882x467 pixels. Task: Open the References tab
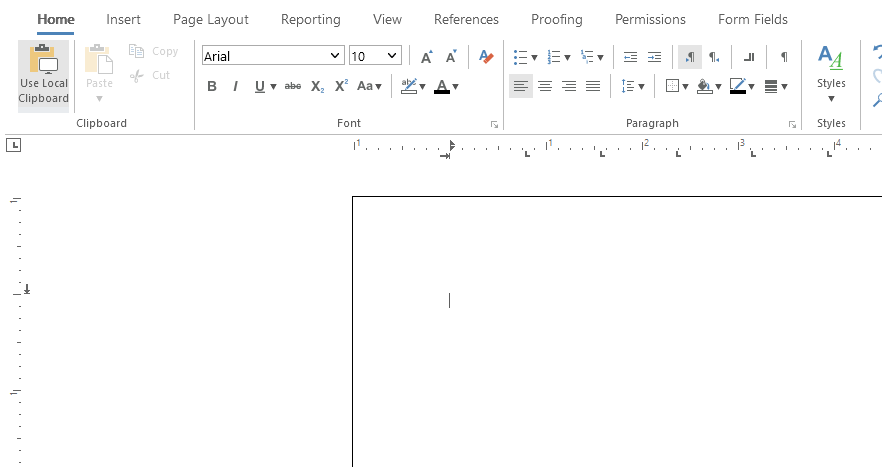pos(466,19)
